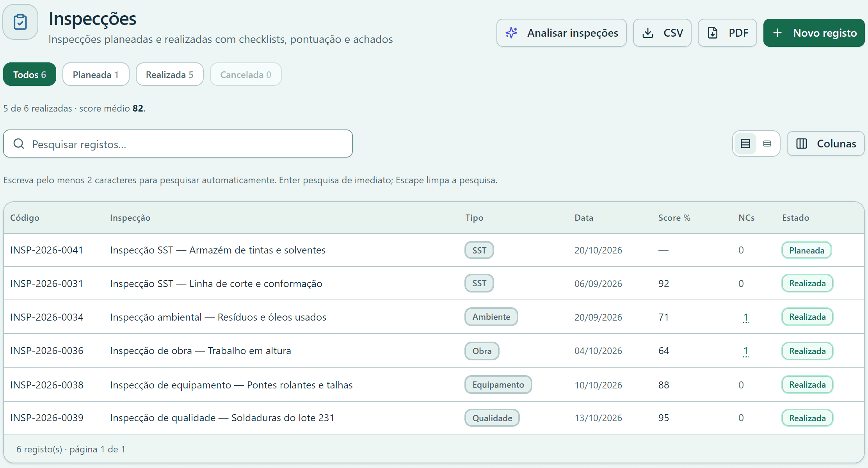Open NCs link for INSP-2026-0034
The height and width of the screenshot is (468, 868).
click(x=745, y=317)
